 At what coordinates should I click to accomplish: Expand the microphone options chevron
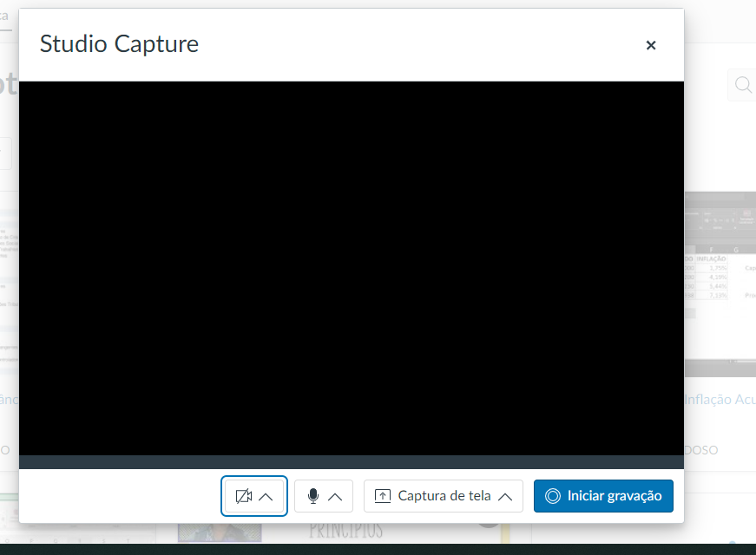(335, 496)
